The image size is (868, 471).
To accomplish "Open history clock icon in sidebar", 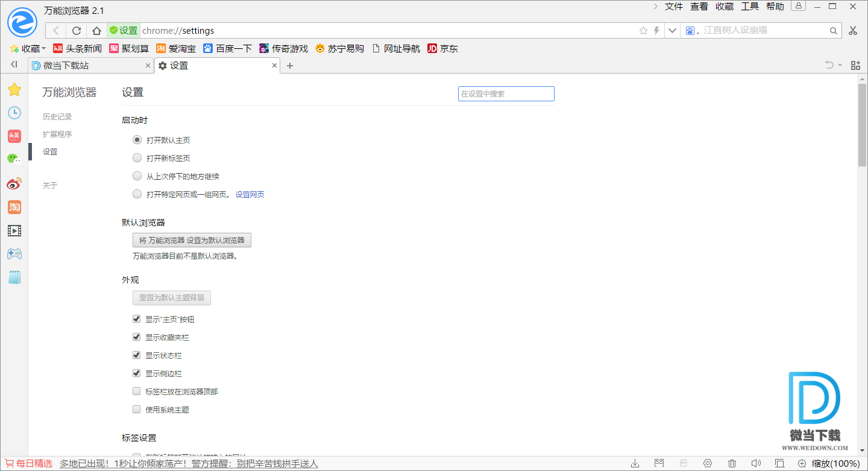I will (x=14, y=113).
